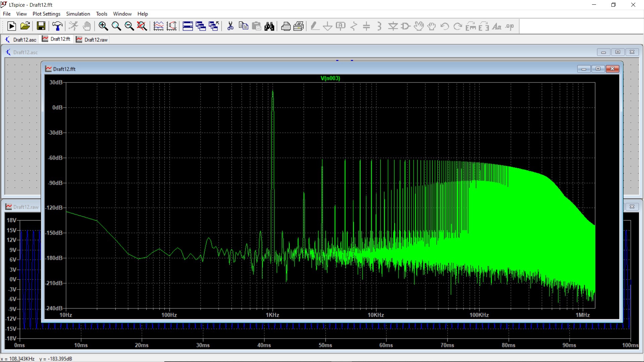Switch to the Draft12.asc tab
The width and height of the screenshot is (644, 362).
click(x=20, y=40)
